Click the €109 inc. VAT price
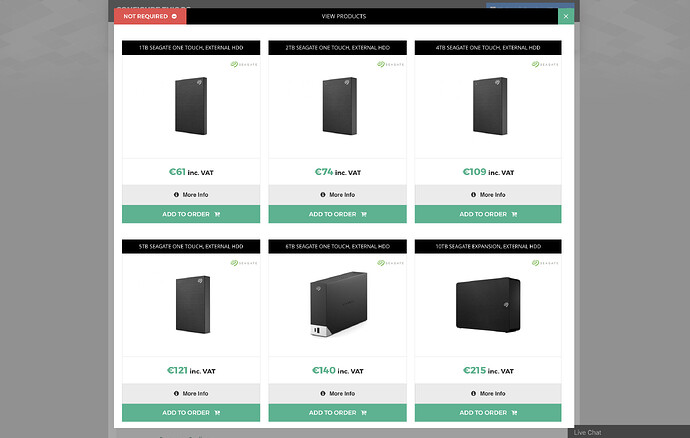 click(488, 172)
